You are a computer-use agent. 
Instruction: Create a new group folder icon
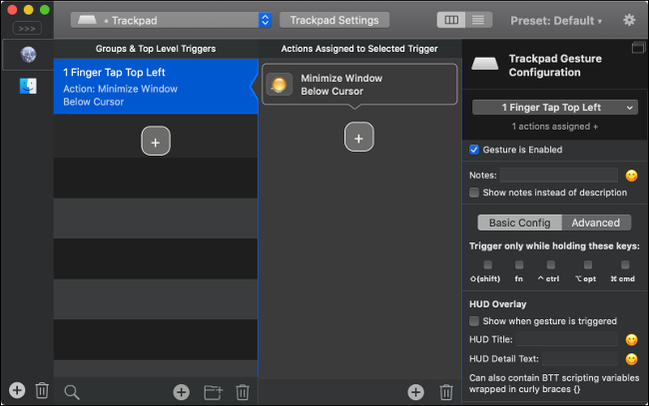click(x=213, y=392)
